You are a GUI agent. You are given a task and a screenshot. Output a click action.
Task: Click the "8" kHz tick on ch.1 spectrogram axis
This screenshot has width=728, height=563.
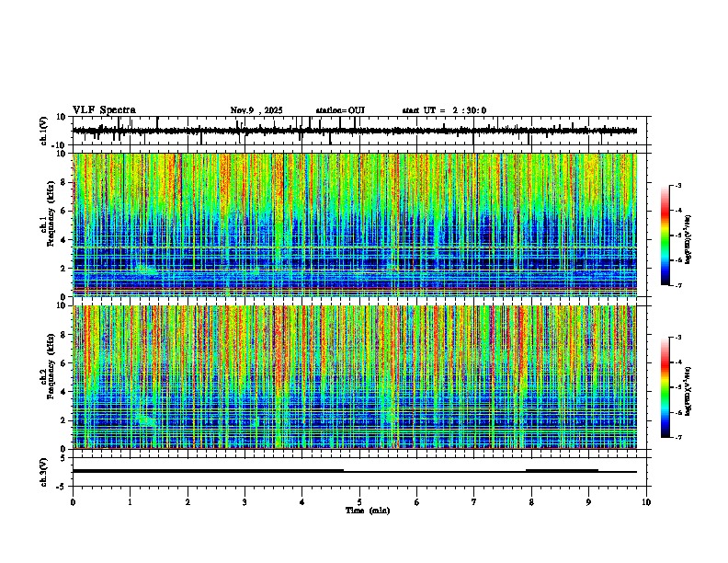click(64, 182)
